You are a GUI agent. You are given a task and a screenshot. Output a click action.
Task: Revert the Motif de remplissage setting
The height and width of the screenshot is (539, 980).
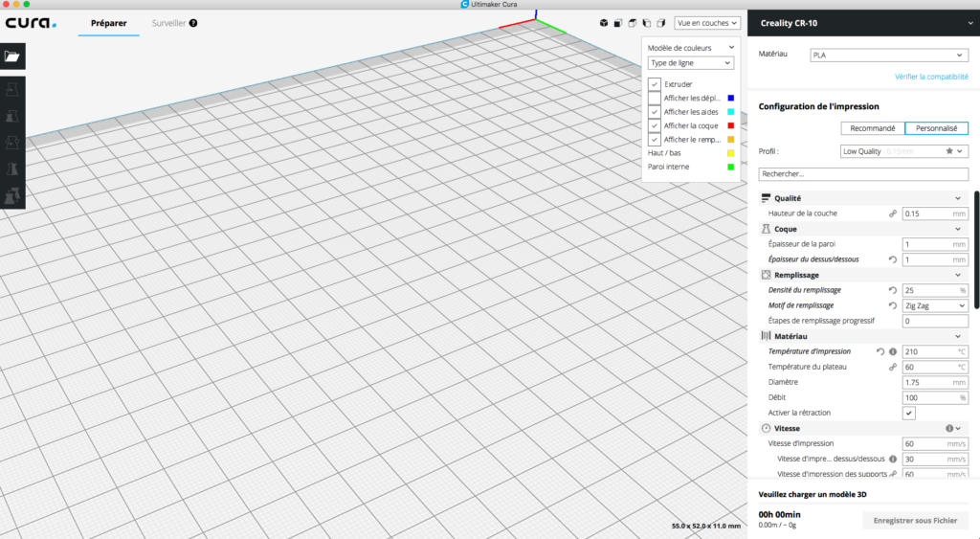(892, 305)
